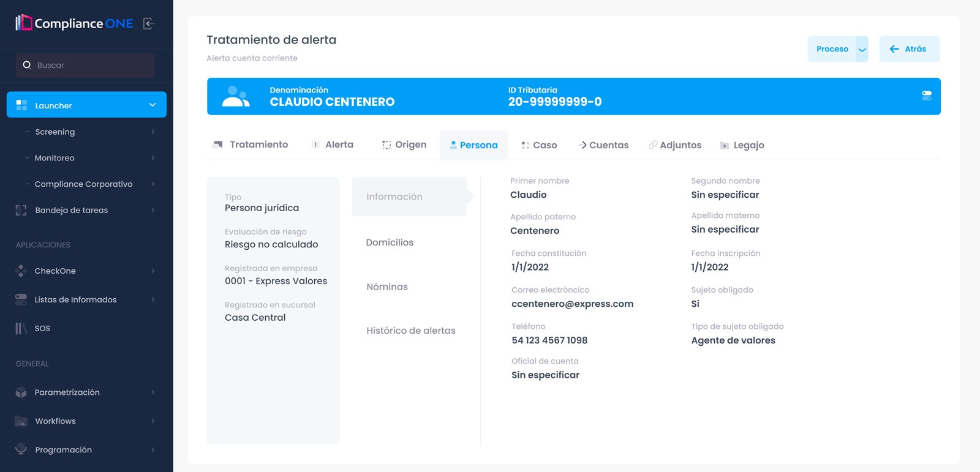Click the SOS books icon
Image resolution: width=980 pixels, height=472 pixels.
click(x=21, y=328)
